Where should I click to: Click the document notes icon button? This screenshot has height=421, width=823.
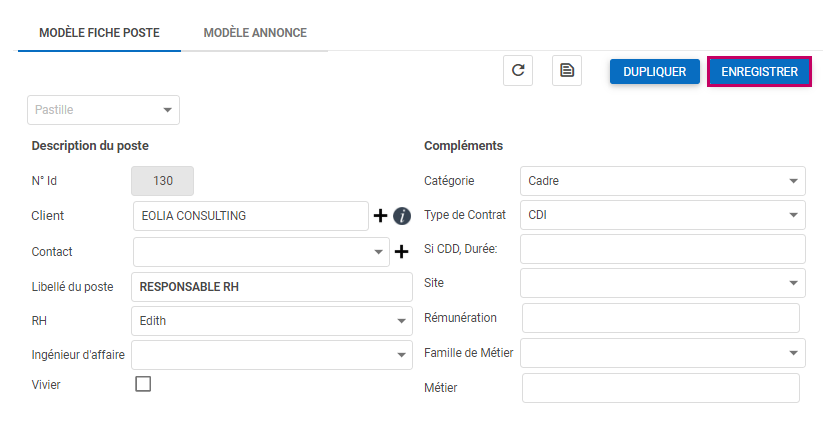click(x=567, y=71)
